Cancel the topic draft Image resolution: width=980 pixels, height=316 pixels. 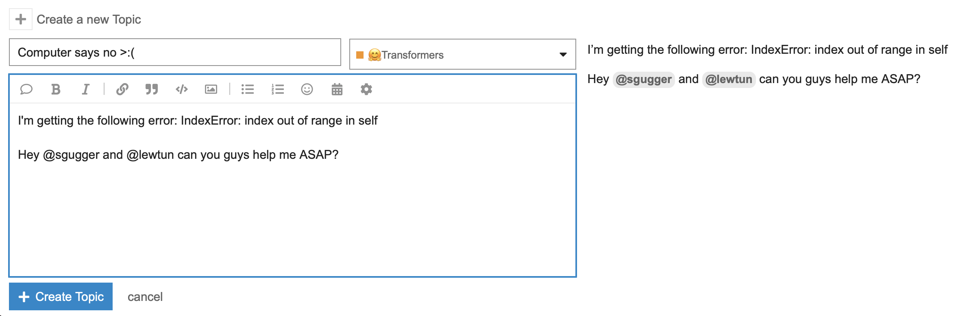click(x=145, y=296)
